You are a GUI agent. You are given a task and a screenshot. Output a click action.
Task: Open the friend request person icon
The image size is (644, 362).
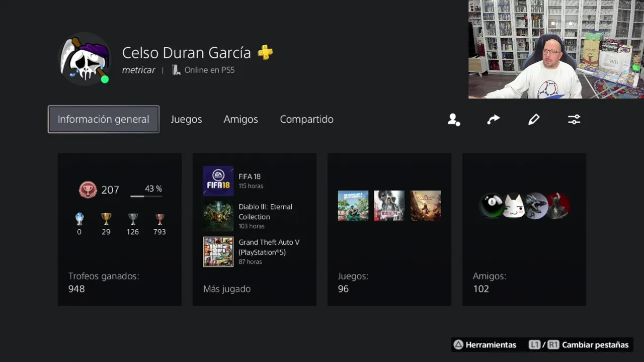454,119
